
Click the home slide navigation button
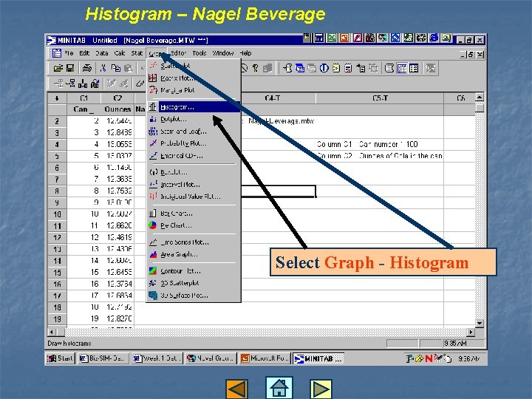pos(279,388)
